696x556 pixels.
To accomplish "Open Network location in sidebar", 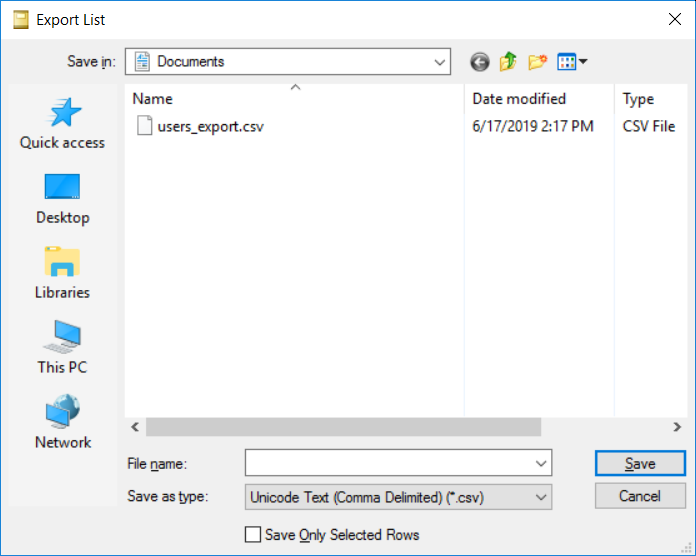I will point(62,424).
